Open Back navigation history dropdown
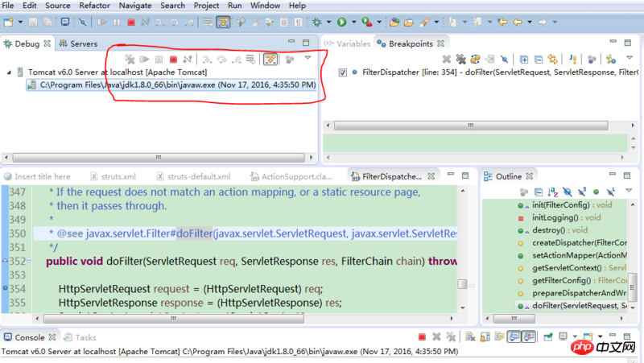Screen dimensions: 644x363 (530, 23)
